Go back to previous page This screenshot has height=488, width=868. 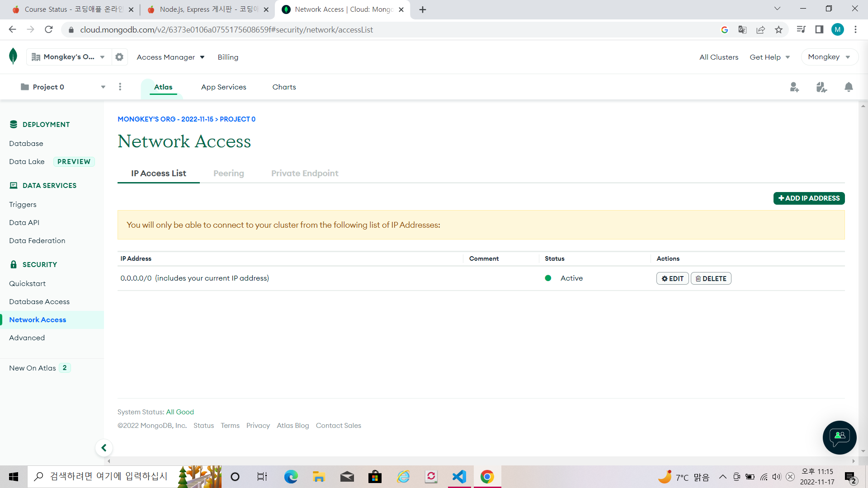pos(12,30)
